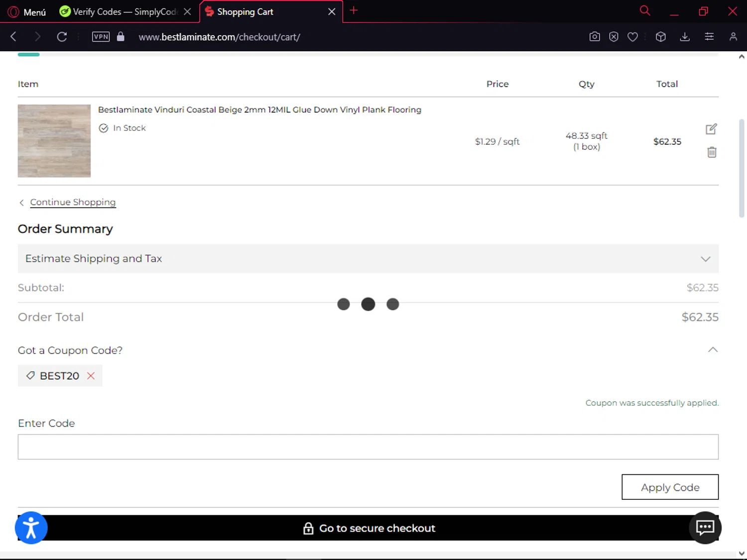Restore down the browser window

tap(703, 11)
